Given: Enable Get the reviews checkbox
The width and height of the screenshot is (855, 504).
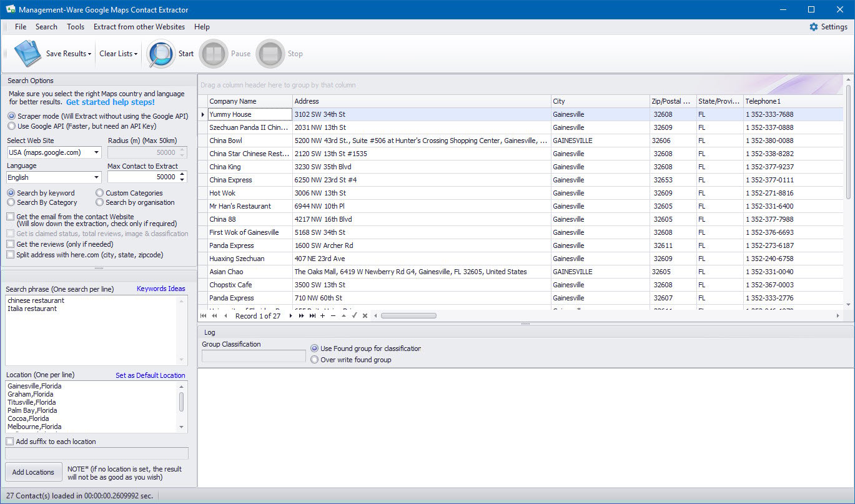Looking at the screenshot, I should 11,244.
